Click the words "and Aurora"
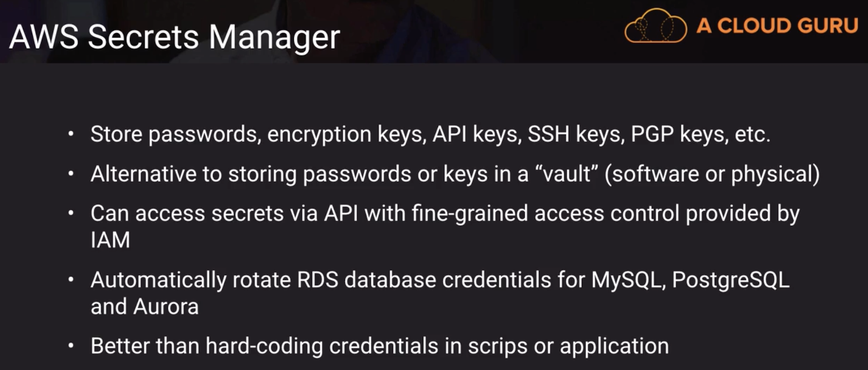The height and width of the screenshot is (370, 868). (145, 307)
